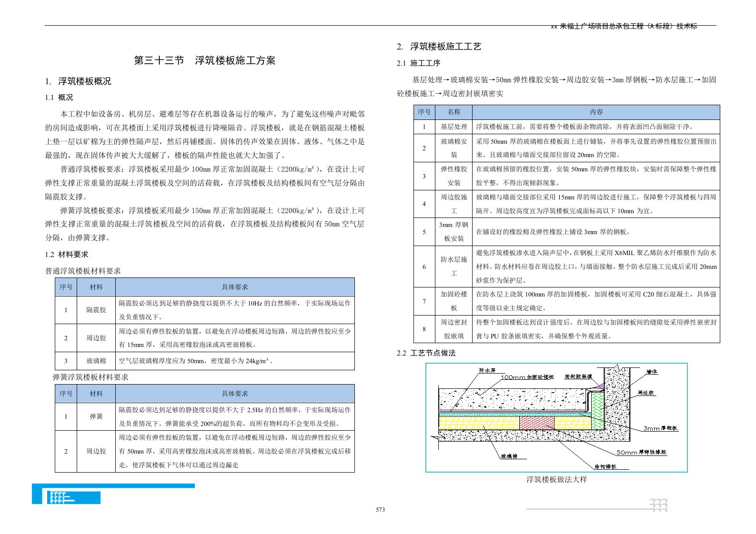
Task: Click the "玻璃棉" cell in the 普通 materials table
Action: [x=96, y=361]
